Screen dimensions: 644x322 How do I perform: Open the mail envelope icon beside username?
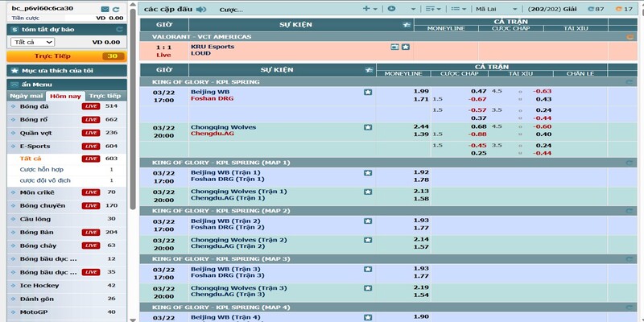coord(105,8)
